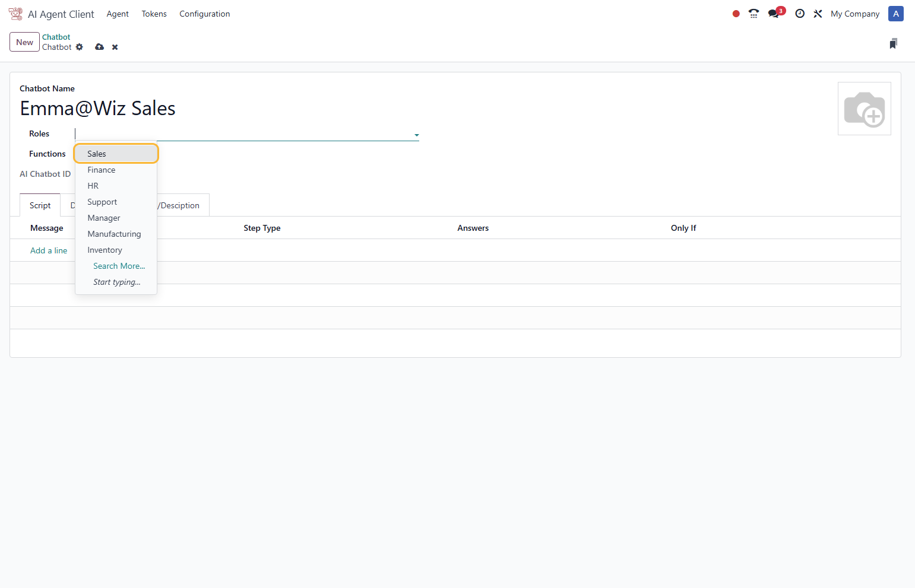
Task: Click the AI Agent Client app logo
Action: pos(15,14)
